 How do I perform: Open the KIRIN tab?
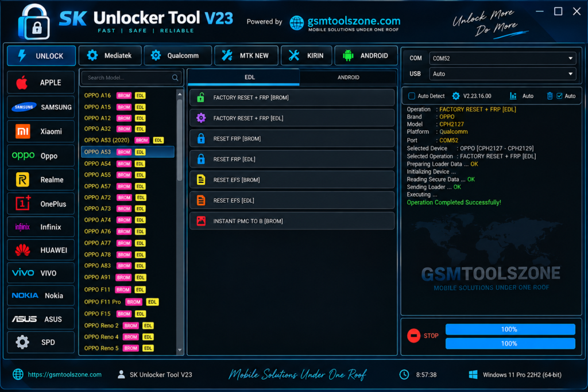(307, 56)
